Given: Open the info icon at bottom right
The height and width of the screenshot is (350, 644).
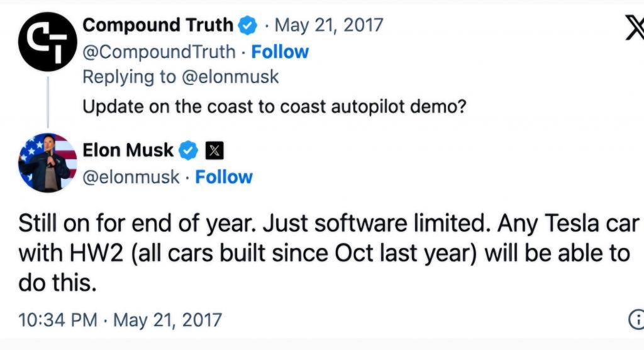Looking at the screenshot, I should pyautogui.click(x=636, y=320).
